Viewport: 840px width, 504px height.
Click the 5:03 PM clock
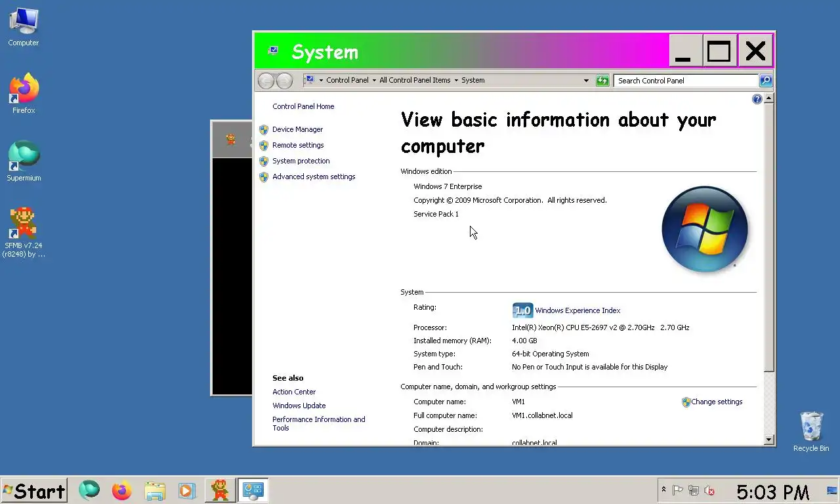(772, 492)
